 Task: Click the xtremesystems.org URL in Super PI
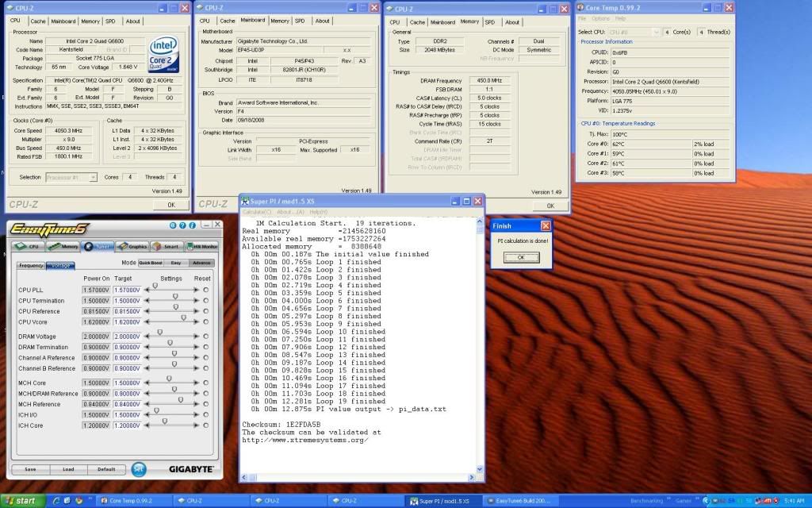[x=305, y=440]
